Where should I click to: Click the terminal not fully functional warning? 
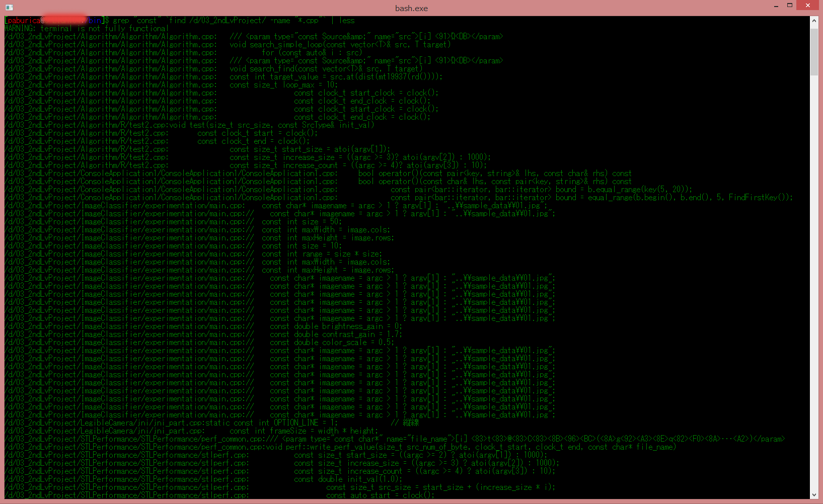[x=87, y=29]
